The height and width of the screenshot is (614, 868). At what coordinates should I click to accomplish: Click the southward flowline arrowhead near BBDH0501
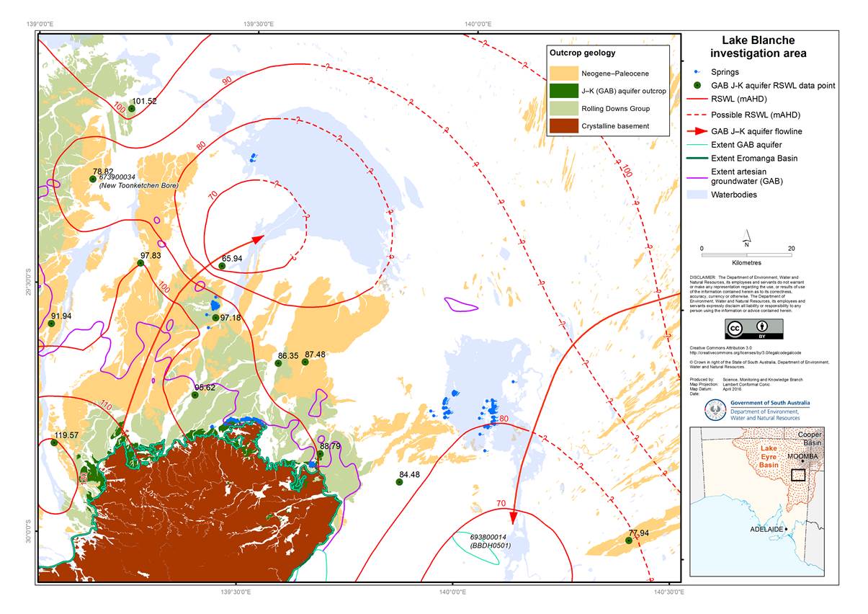tap(514, 517)
